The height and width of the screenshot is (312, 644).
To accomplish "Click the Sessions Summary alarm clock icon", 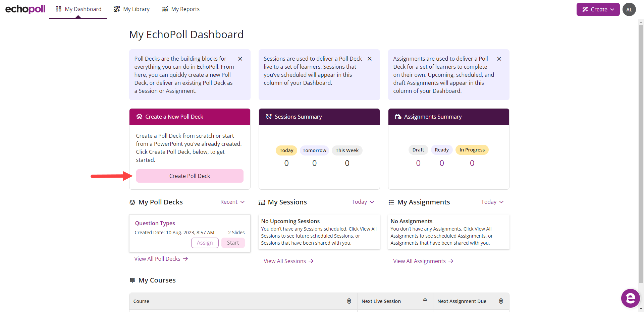I will (x=268, y=116).
